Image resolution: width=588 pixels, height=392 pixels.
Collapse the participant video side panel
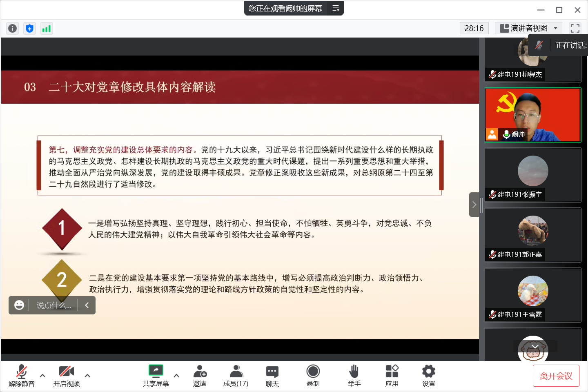click(x=474, y=205)
